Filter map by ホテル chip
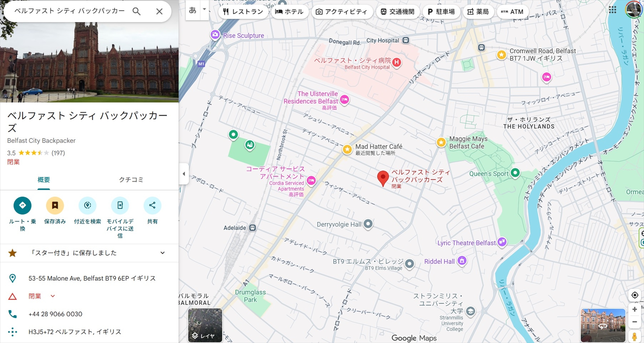 click(x=289, y=12)
